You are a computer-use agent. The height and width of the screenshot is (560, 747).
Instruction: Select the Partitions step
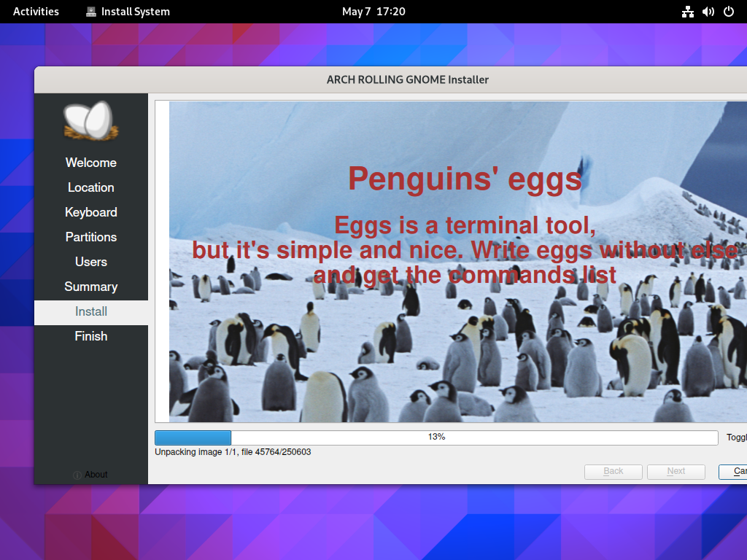[90, 237]
